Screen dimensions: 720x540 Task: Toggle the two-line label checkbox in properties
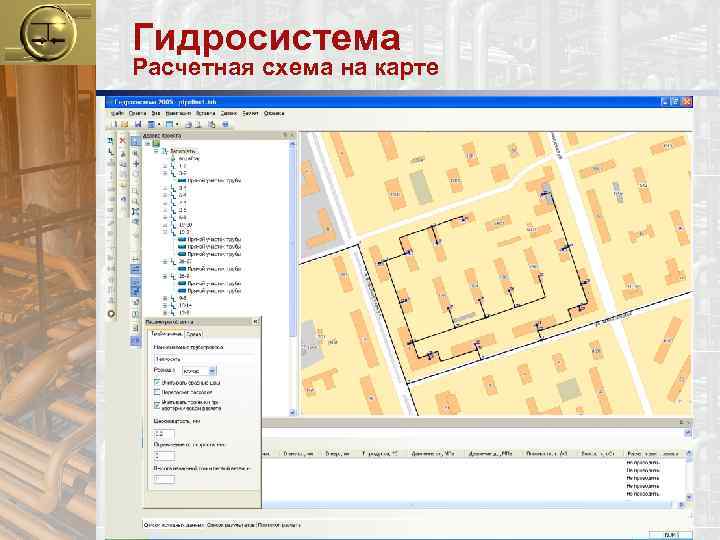(157, 405)
